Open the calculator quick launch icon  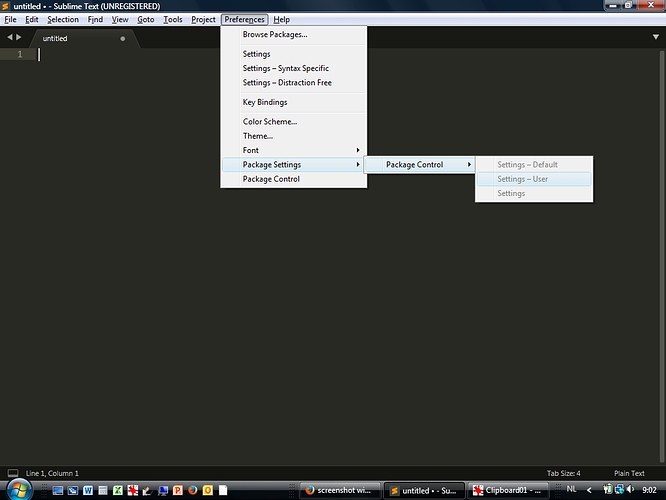(103, 490)
